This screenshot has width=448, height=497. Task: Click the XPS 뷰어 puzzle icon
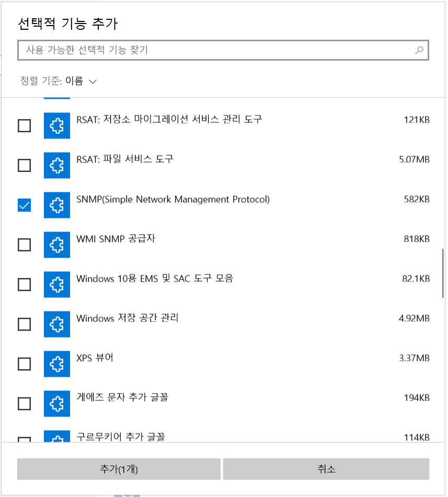57,364
